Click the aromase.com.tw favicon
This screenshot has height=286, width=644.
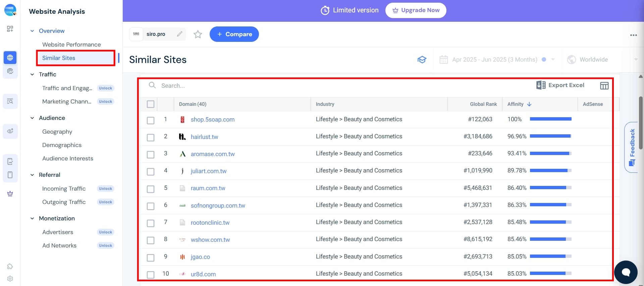tap(182, 154)
